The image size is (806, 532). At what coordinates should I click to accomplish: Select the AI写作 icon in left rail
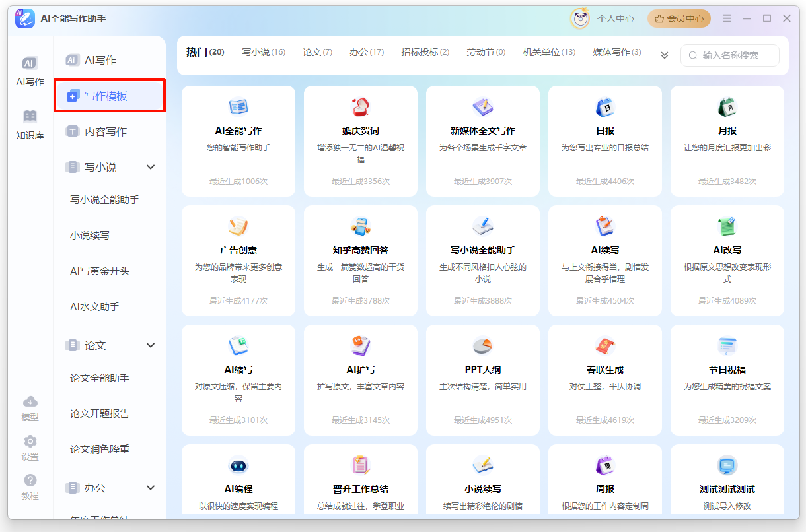(x=30, y=71)
